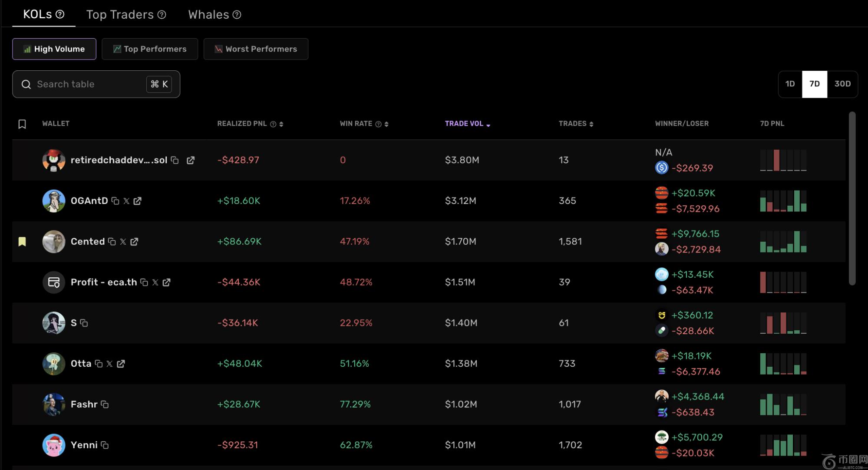
Task: Sort by Trades column arrows
Action: (591, 124)
